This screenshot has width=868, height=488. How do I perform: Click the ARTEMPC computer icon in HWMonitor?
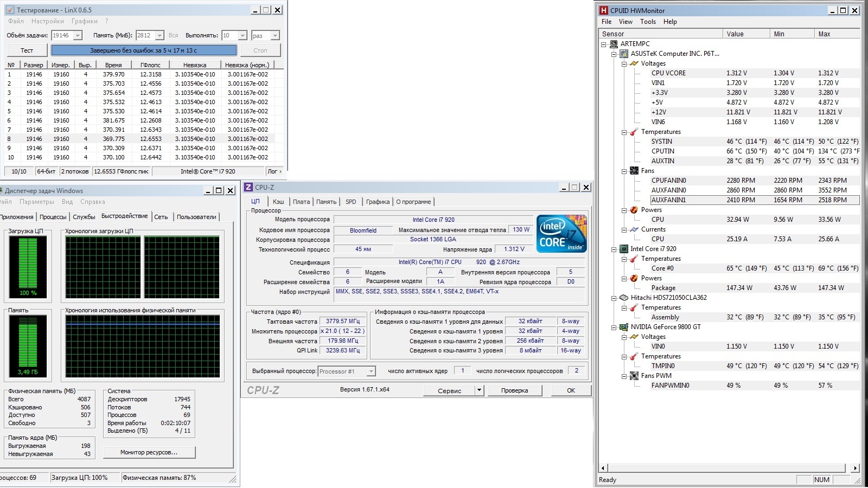pos(614,44)
